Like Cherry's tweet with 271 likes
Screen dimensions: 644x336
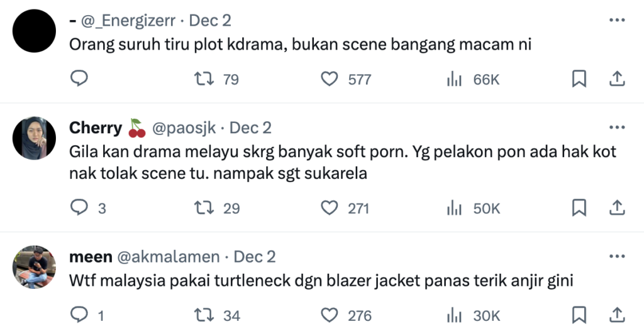coord(330,208)
